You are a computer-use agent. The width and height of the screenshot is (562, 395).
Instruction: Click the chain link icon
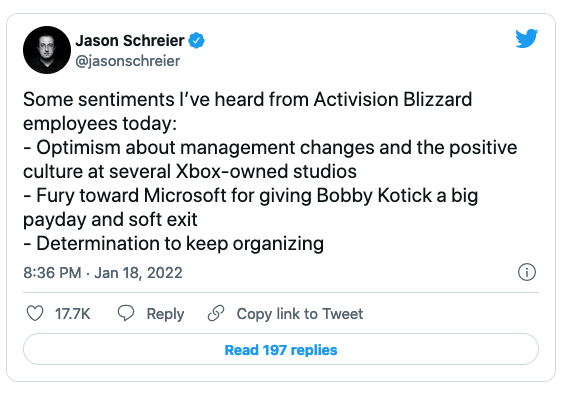(216, 313)
